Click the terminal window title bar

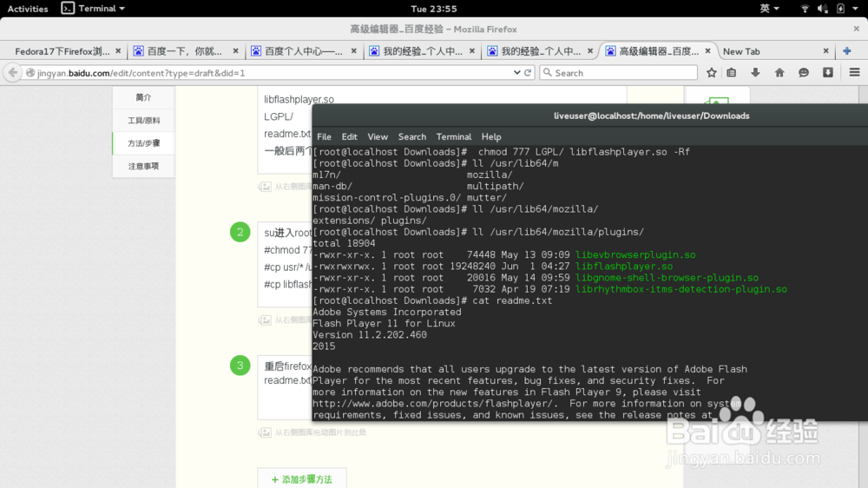pyautogui.click(x=590, y=115)
